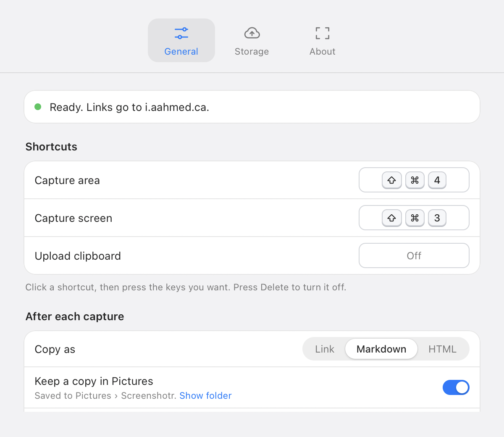Open the General settings tab
504x437 pixels.
point(181,40)
